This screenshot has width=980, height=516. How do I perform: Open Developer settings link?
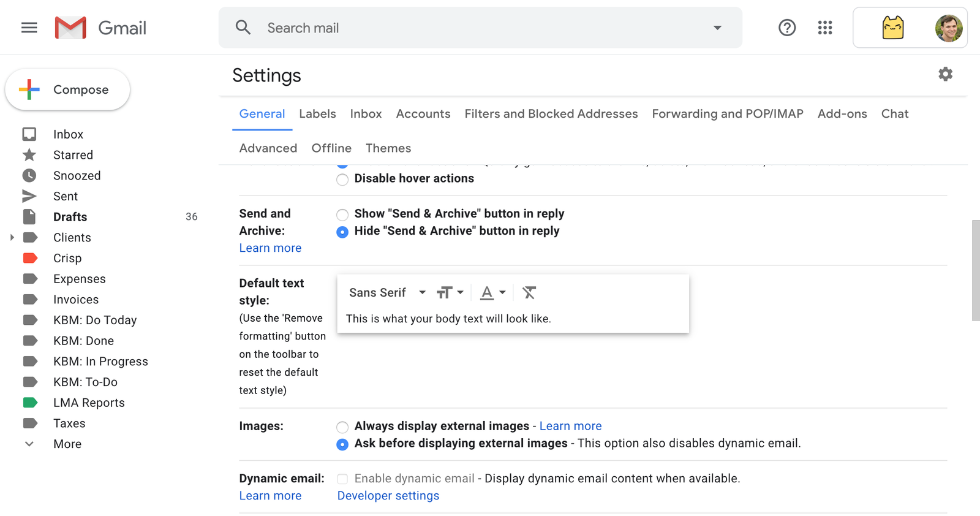coord(388,496)
